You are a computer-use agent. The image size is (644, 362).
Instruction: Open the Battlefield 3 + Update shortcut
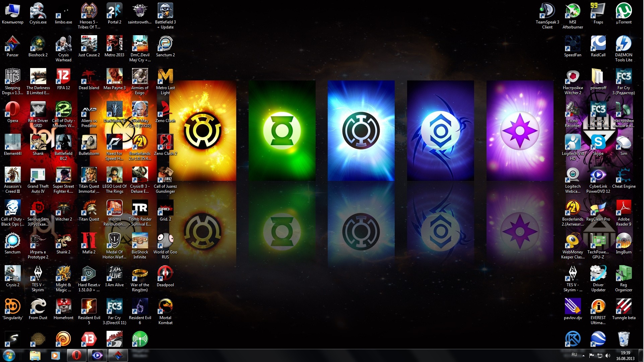[x=165, y=16]
